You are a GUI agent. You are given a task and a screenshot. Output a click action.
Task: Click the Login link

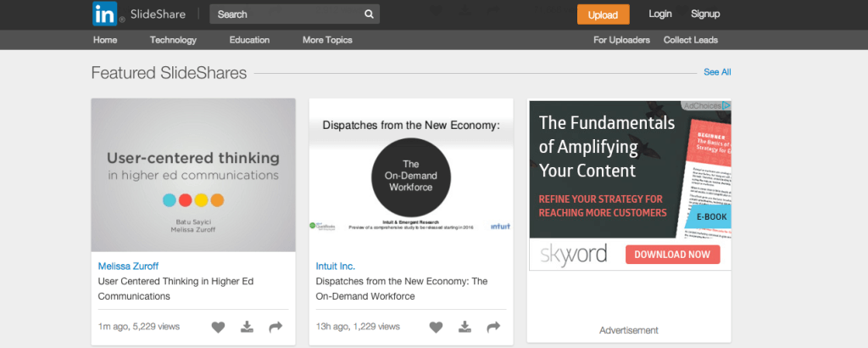click(x=660, y=14)
